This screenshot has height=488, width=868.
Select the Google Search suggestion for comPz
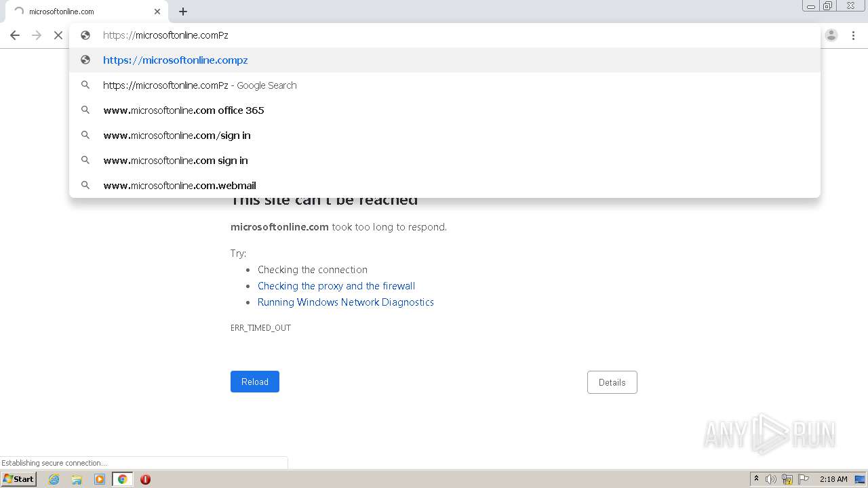click(x=445, y=85)
